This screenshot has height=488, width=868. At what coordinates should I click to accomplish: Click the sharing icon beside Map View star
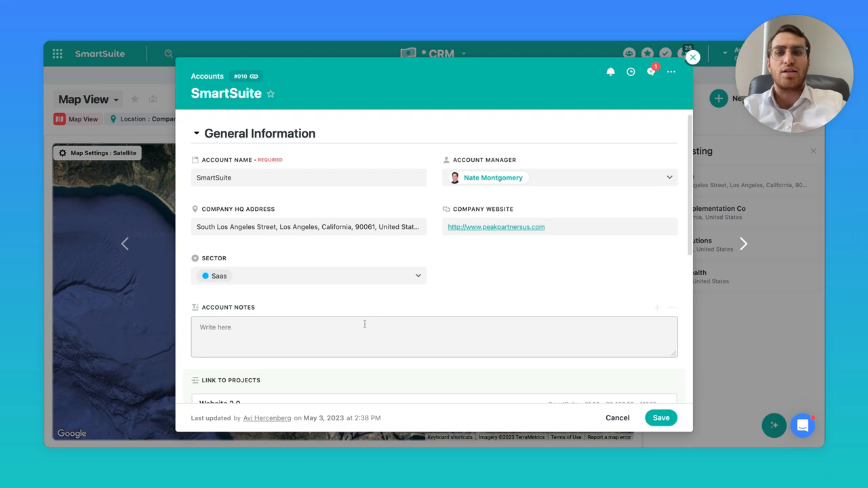(x=153, y=100)
